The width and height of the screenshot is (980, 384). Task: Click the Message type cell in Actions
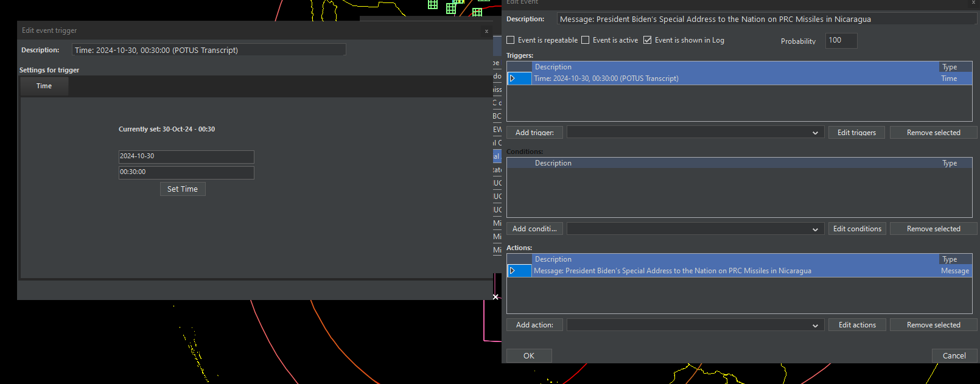(x=954, y=271)
